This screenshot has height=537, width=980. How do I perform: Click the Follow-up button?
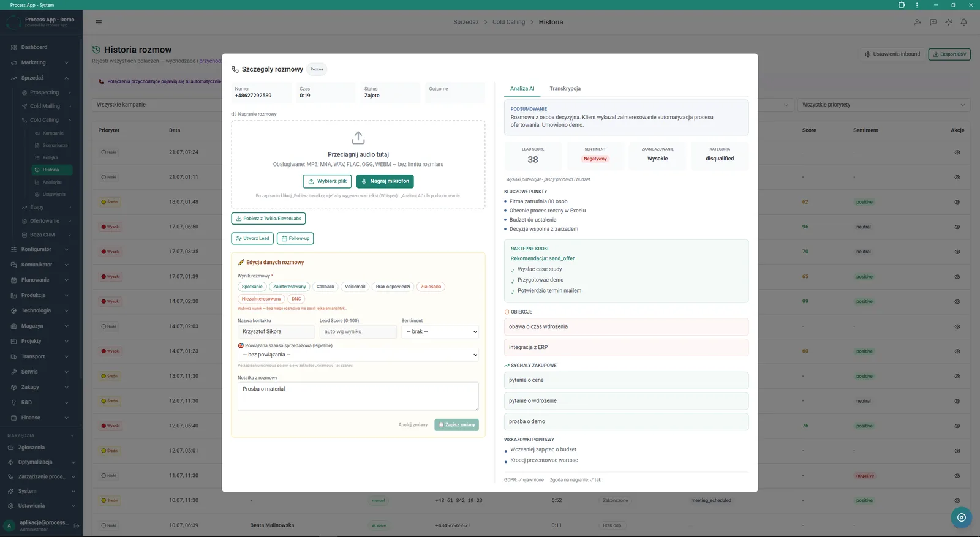click(x=295, y=238)
